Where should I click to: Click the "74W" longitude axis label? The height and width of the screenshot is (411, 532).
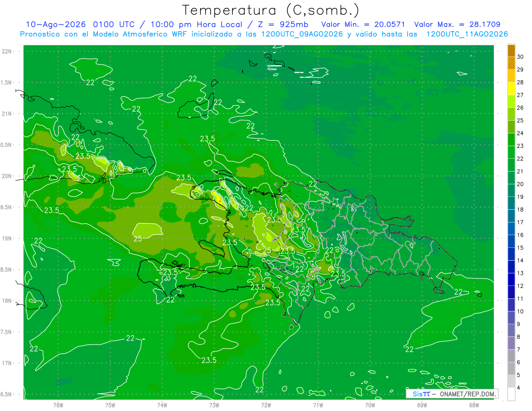(162, 405)
